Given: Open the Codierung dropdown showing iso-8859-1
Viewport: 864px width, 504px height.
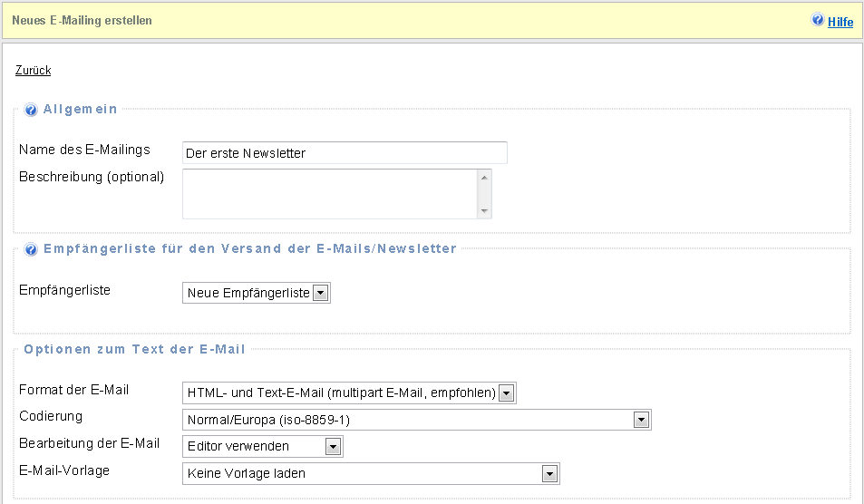Looking at the screenshot, I should (416, 420).
